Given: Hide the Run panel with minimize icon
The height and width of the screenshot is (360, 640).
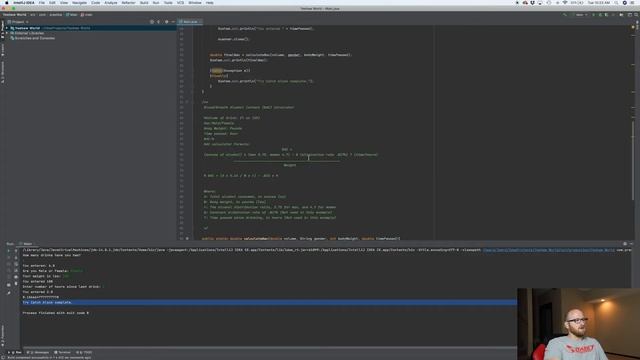Looking at the screenshot, I should [631, 244].
